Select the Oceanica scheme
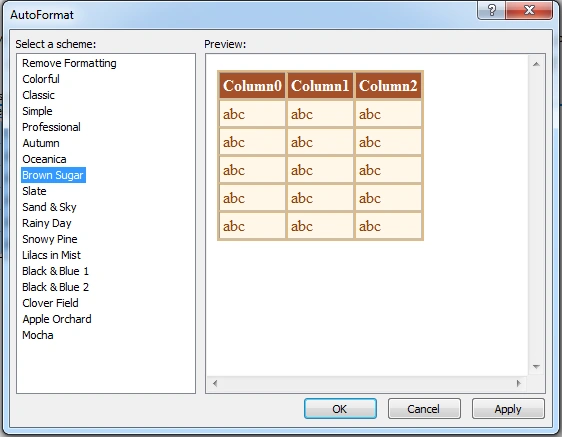 click(x=44, y=159)
